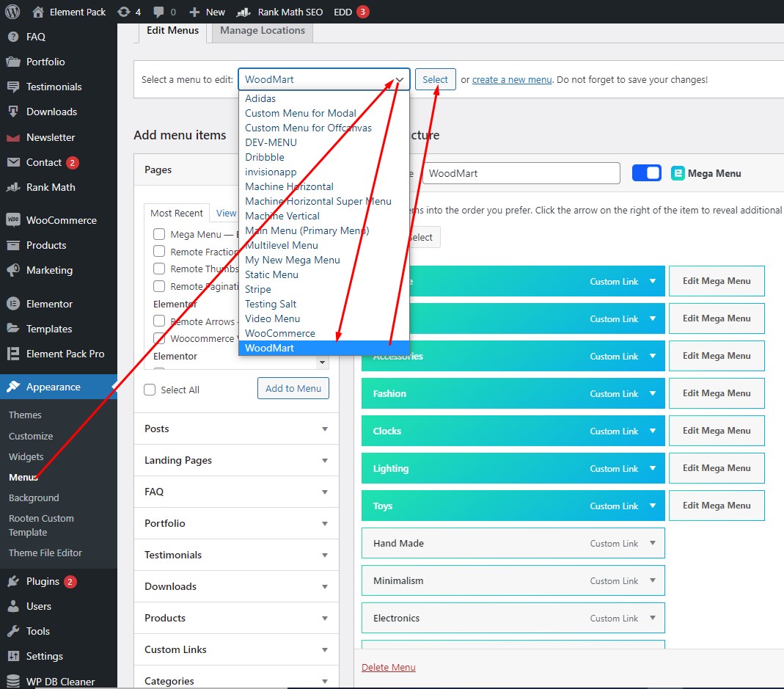This screenshot has width=784, height=689.
Task: Click the Add to Menu button
Action: [293, 388]
